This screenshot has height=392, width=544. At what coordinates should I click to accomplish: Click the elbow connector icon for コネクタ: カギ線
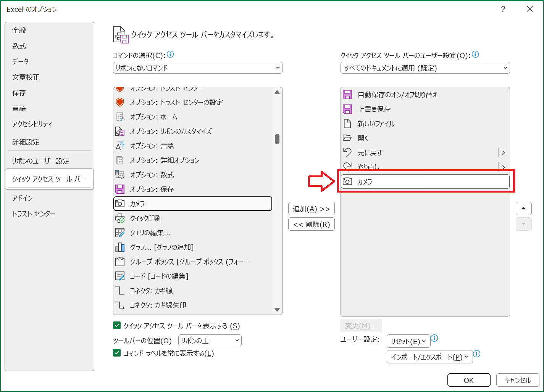point(120,291)
